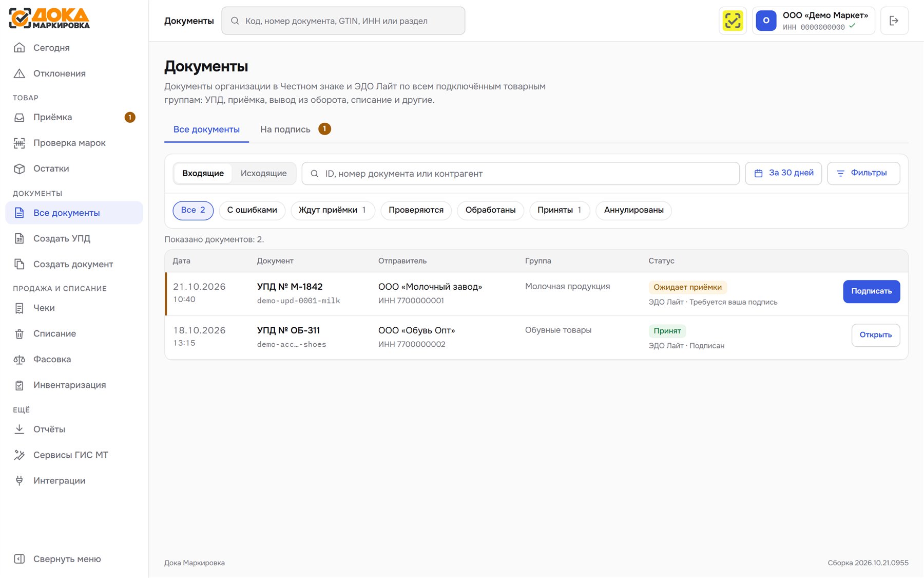Open Сегодня home icon in sidebar
Screen dimensions: 924x578
(x=20, y=48)
